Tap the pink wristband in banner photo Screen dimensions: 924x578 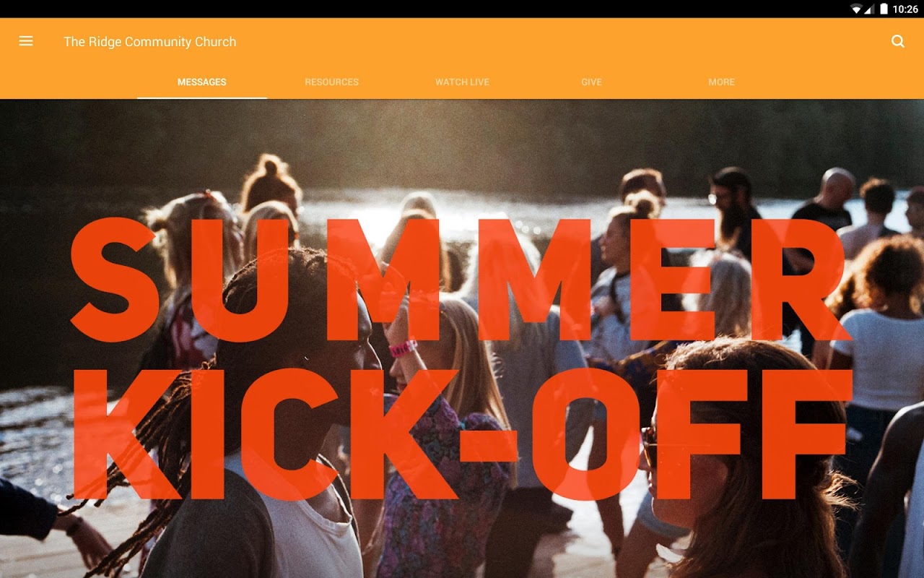point(403,348)
